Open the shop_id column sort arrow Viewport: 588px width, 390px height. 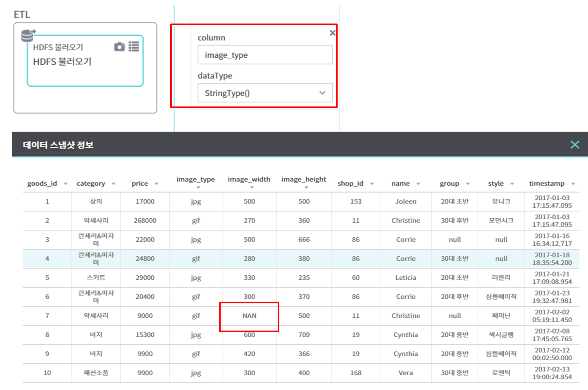coord(372,184)
